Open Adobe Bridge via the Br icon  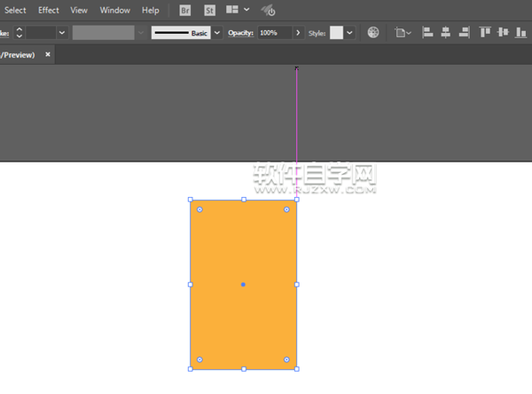pyautogui.click(x=184, y=11)
